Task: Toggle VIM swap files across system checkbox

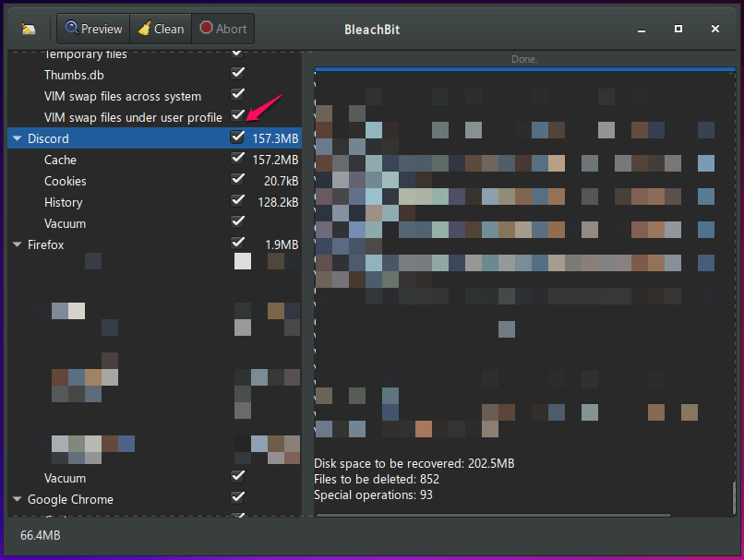Action: pyautogui.click(x=238, y=94)
